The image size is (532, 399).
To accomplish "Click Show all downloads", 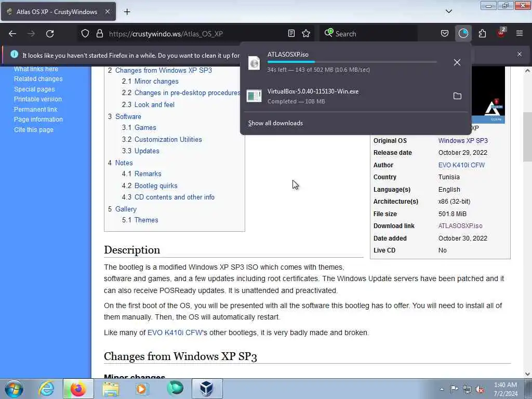I will (x=275, y=123).
